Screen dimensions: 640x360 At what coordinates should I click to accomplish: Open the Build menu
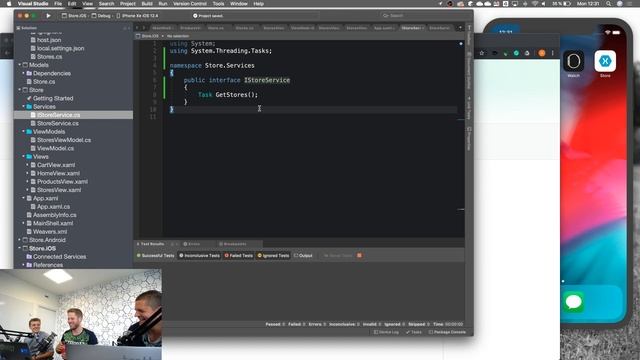click(x=147, y=4)
